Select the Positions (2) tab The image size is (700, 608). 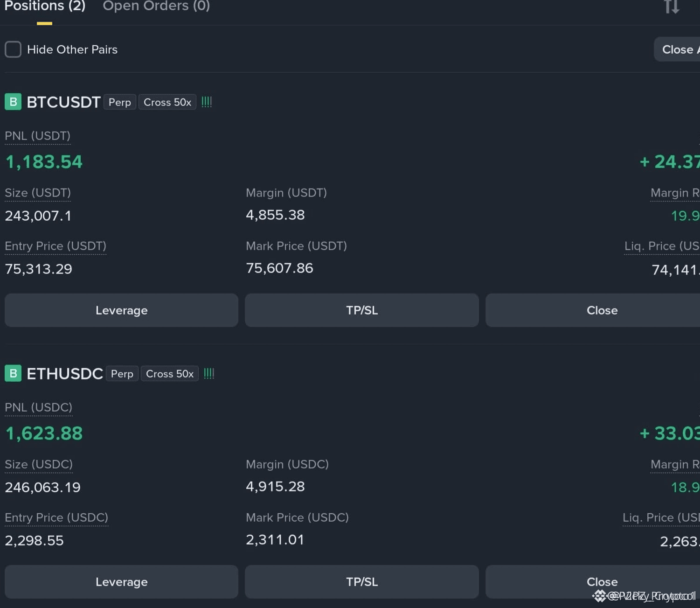click(45, 6)
